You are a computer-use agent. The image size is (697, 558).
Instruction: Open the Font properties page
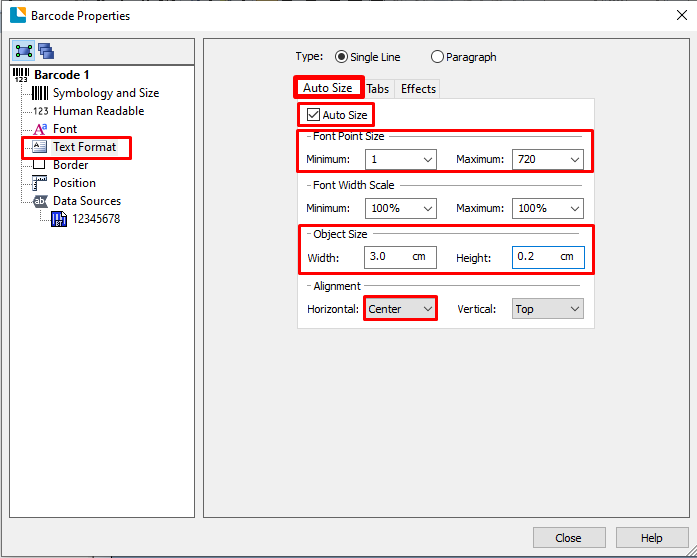pyautogui.click(x=65, y=129)
